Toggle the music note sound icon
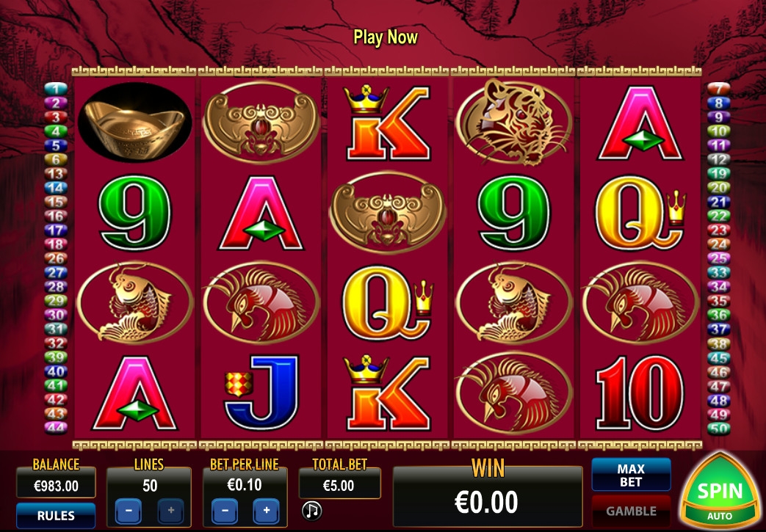Screen dimensions: 766x532 [x=311, y=510]
